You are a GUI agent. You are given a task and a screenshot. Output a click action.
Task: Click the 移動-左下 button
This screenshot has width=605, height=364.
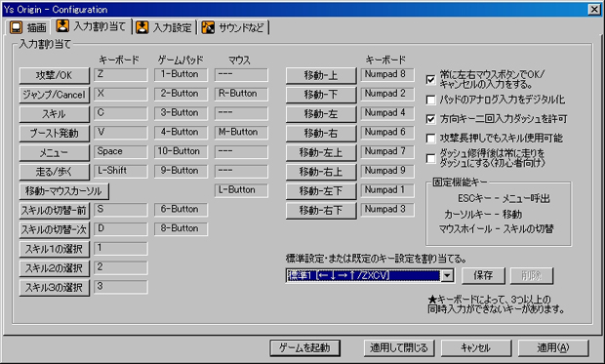click(321, 191)
